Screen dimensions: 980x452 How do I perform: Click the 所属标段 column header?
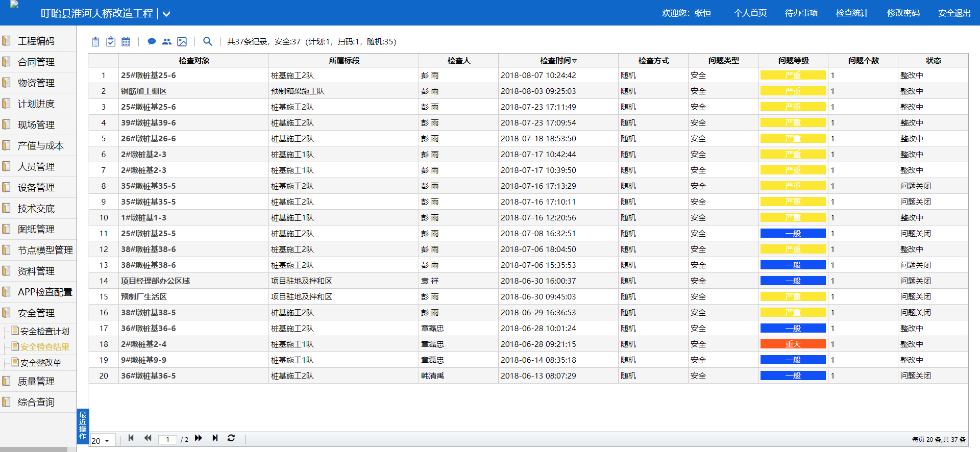tap(344, 60)
